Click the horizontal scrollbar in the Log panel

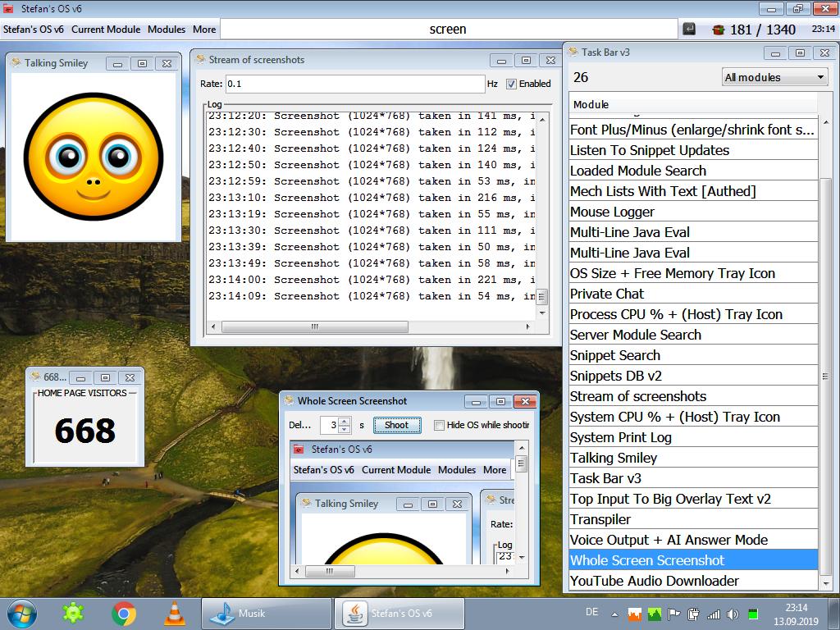click(315, 326)
